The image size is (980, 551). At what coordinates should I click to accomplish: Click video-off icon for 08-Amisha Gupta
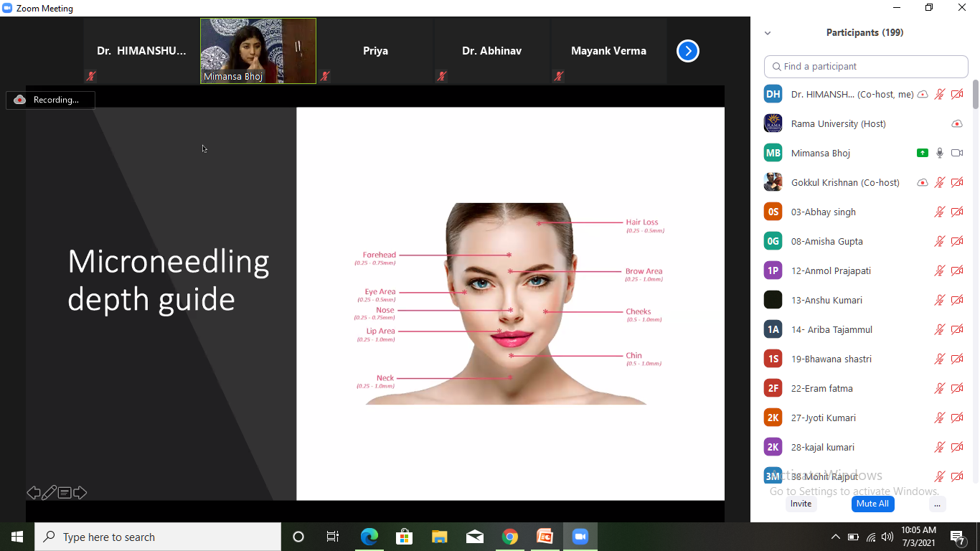tap(957, 242)
